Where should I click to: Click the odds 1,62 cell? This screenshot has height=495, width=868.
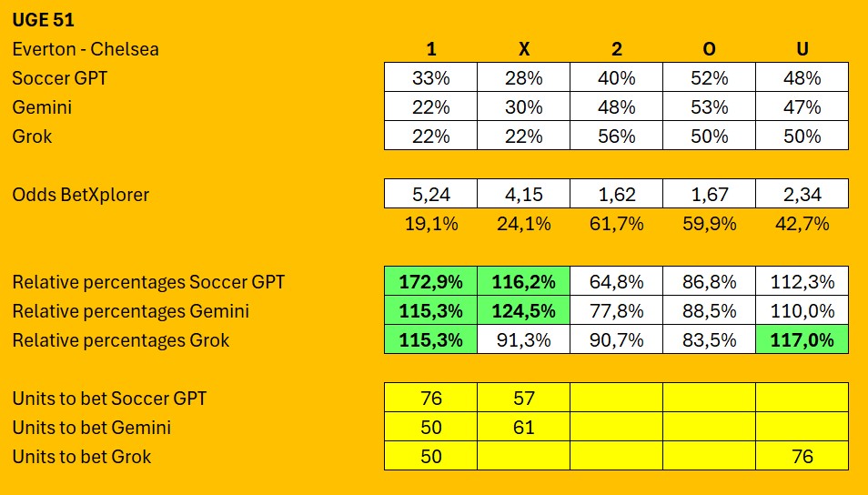click(616, 194)
